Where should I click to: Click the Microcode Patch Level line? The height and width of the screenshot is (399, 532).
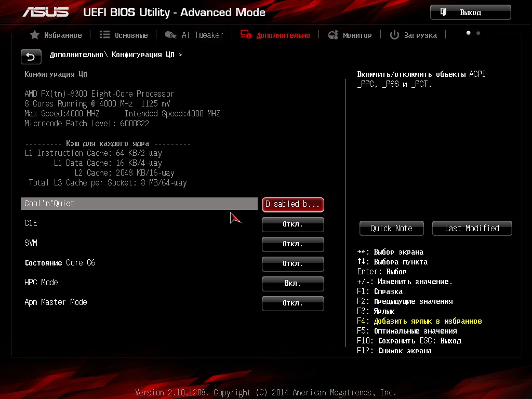(x=87, y=124)
